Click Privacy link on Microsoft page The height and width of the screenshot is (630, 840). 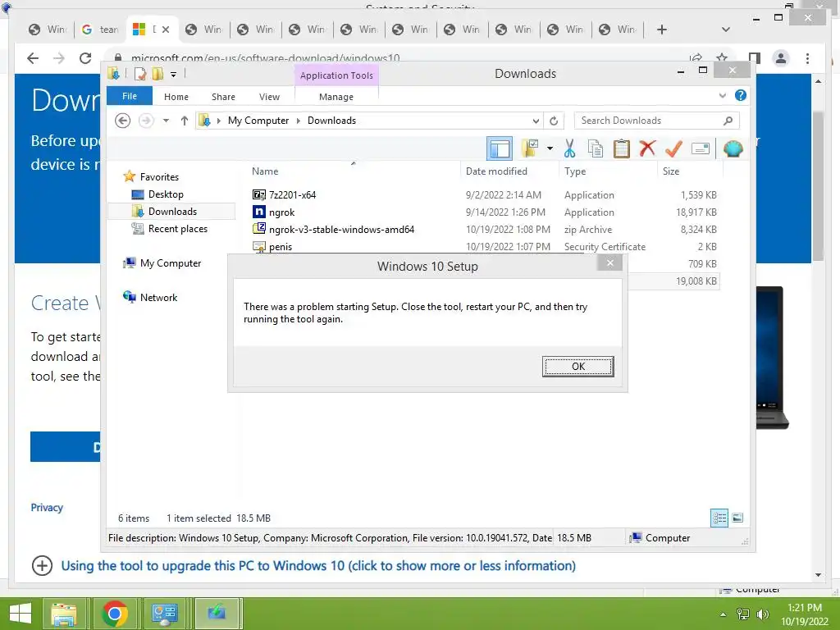coord(47,507)
